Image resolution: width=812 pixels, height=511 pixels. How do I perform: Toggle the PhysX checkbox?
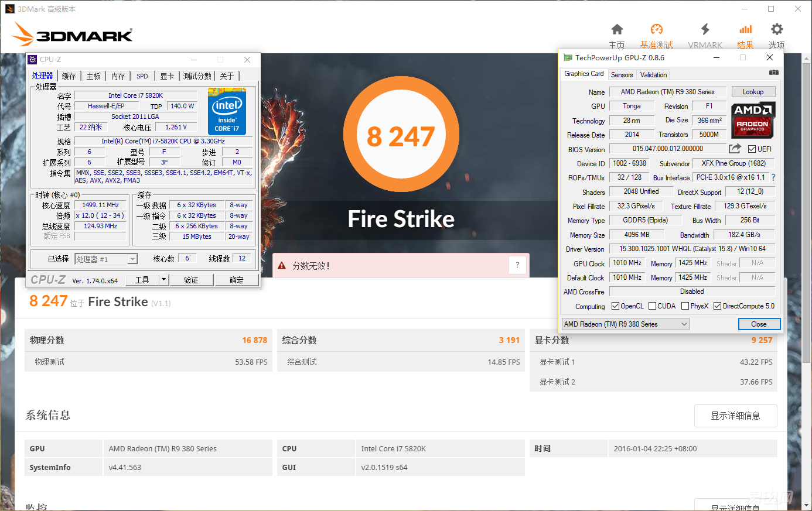coord(685,306)
